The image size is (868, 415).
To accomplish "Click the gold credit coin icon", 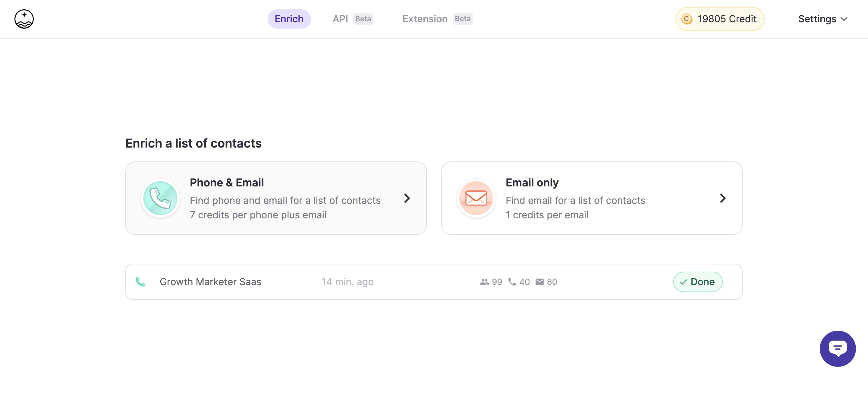I will pos(687,19).
